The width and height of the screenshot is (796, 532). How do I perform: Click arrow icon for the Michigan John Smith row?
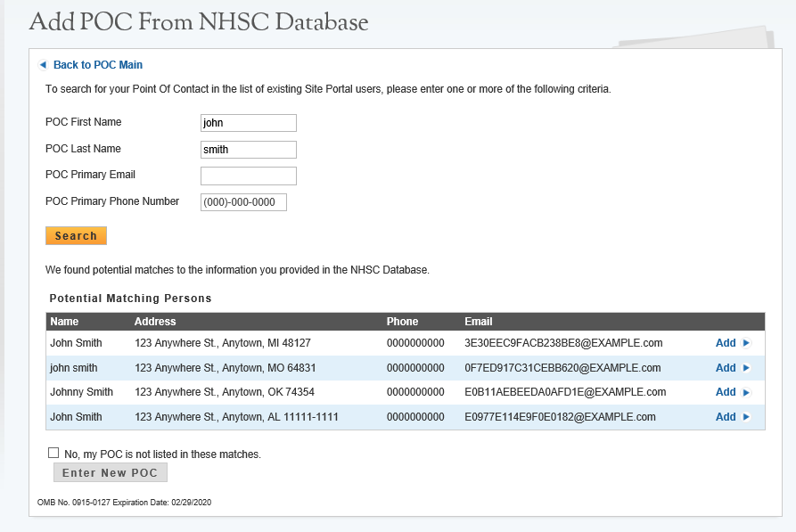(x=747, y=343)
